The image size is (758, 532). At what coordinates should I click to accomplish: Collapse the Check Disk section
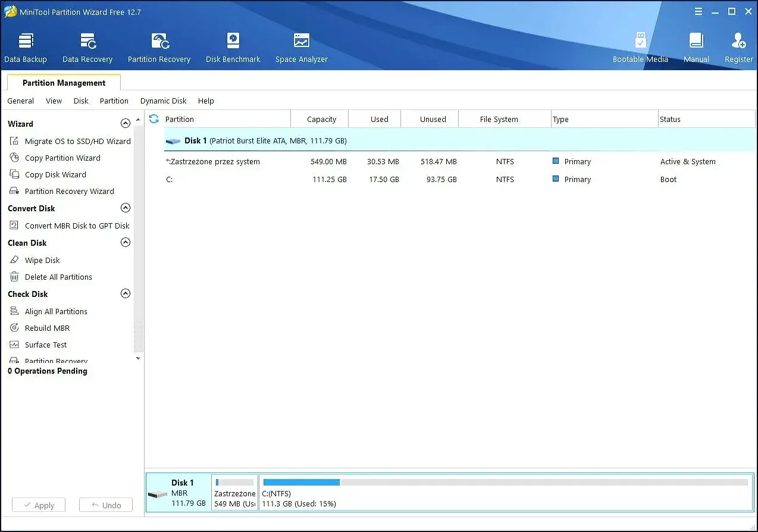[126, 293]
